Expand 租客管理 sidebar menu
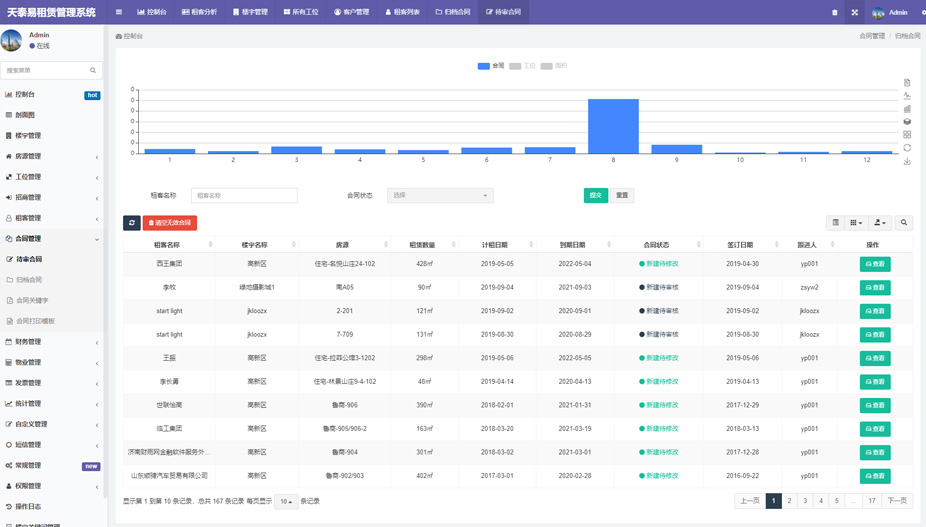 [52, 218]
